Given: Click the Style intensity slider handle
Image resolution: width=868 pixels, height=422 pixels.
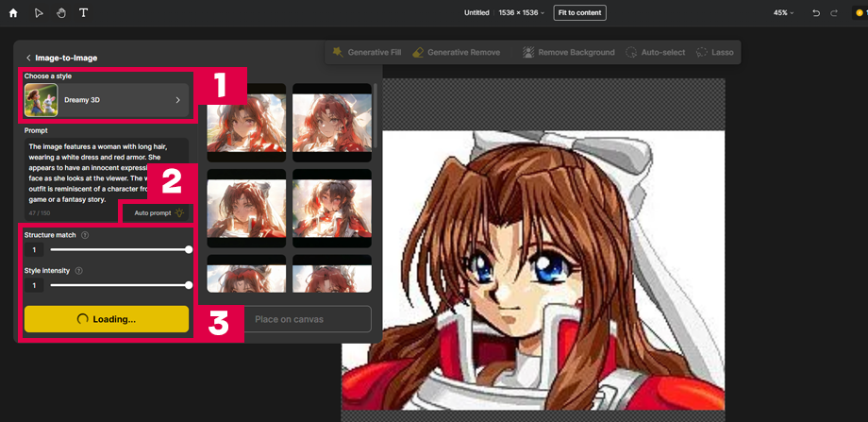Looking at the screenshot, I should [x=189, y=285].
